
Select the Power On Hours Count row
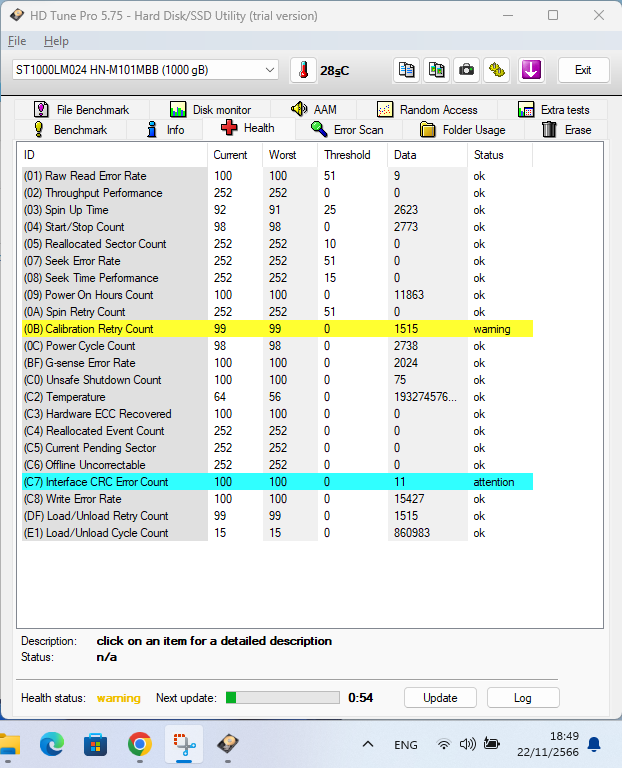277,295
